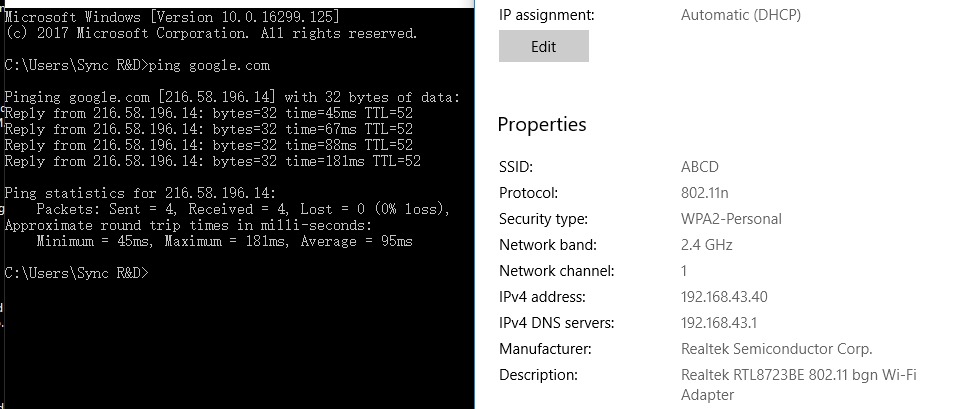Click the ping google.com command line
This screenshot has width=963, height=409.
click(137, 66)
